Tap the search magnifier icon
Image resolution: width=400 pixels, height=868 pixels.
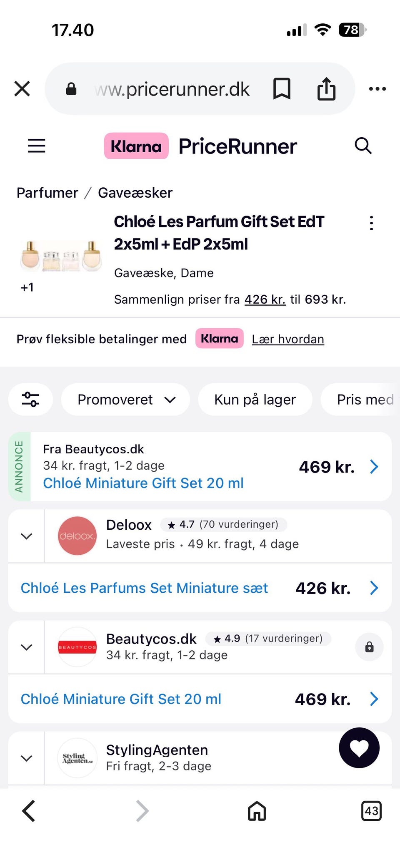click(x=363, y=146)
